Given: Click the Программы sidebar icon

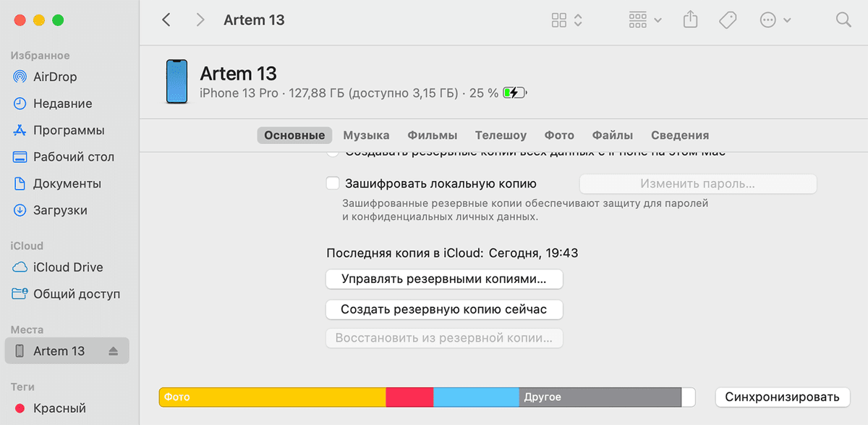Looking at the screenshot, I should 20,130.
